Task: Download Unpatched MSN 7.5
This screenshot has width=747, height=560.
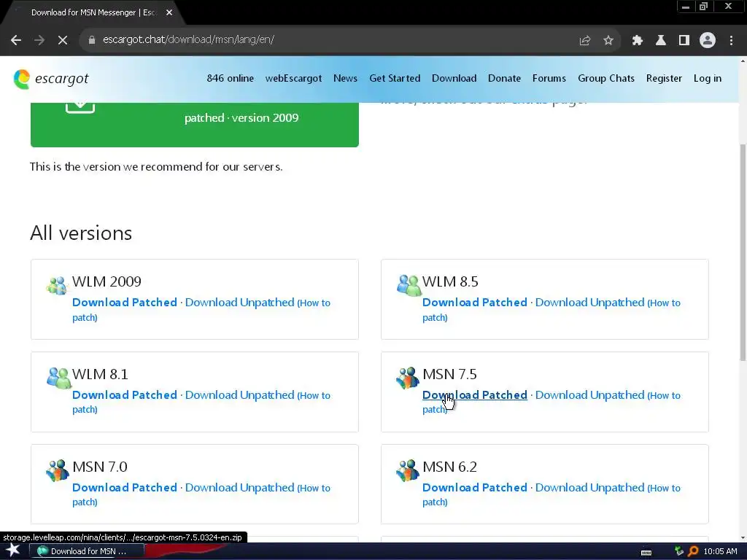Action: pos(589,394)
